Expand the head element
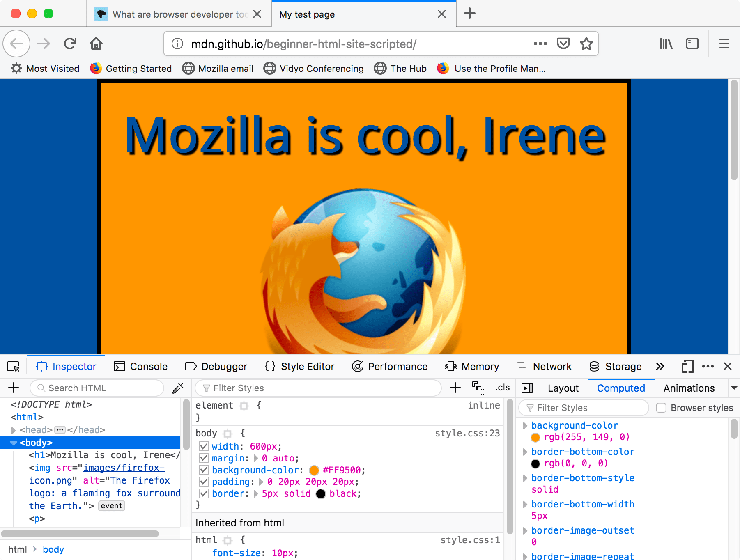Screen dimensions: 740x560 pos(14,430)
